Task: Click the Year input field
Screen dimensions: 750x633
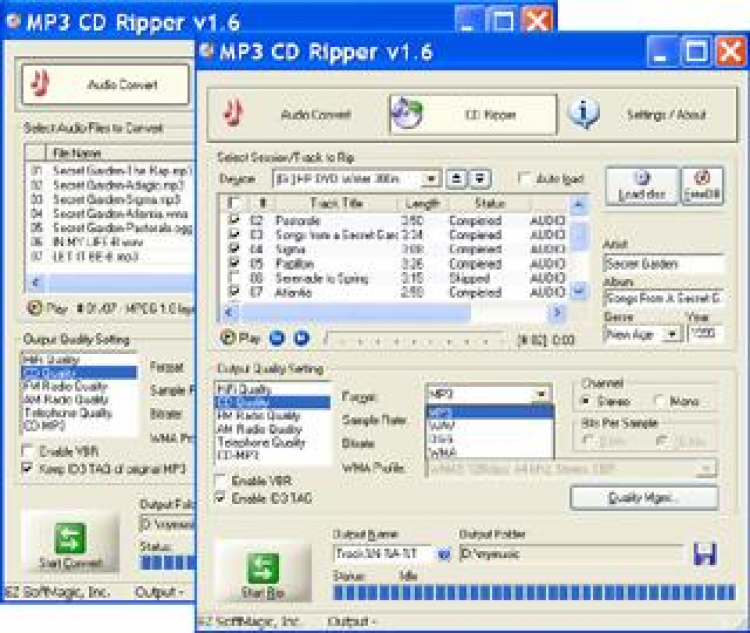Action: coord(705,333)
